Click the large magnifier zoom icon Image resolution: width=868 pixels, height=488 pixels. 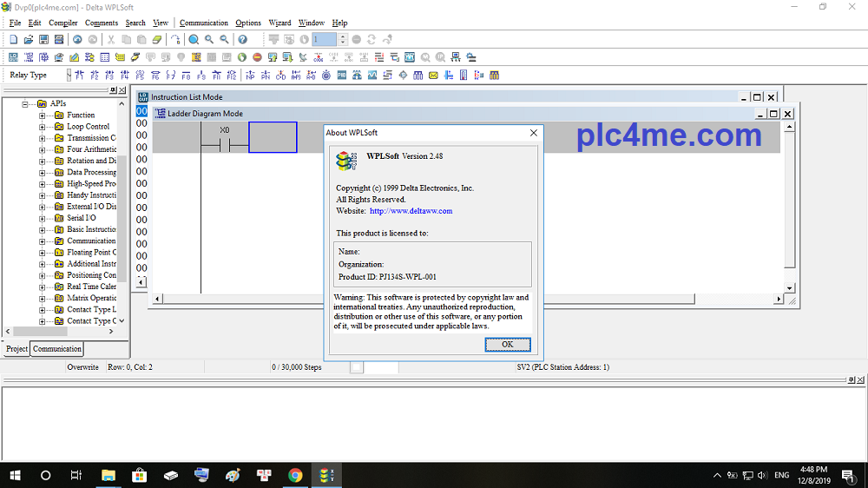tap(194, 40)
